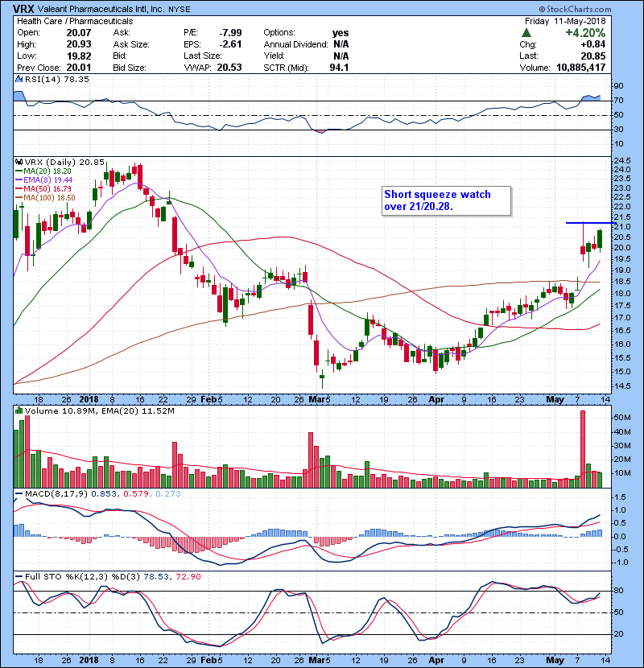Image resolution: width=644 pixels, height=668 pixels.
Task: Click the MACD(8,17,9) indicator label
Action: pyautogui.click(x=56, y=494)
